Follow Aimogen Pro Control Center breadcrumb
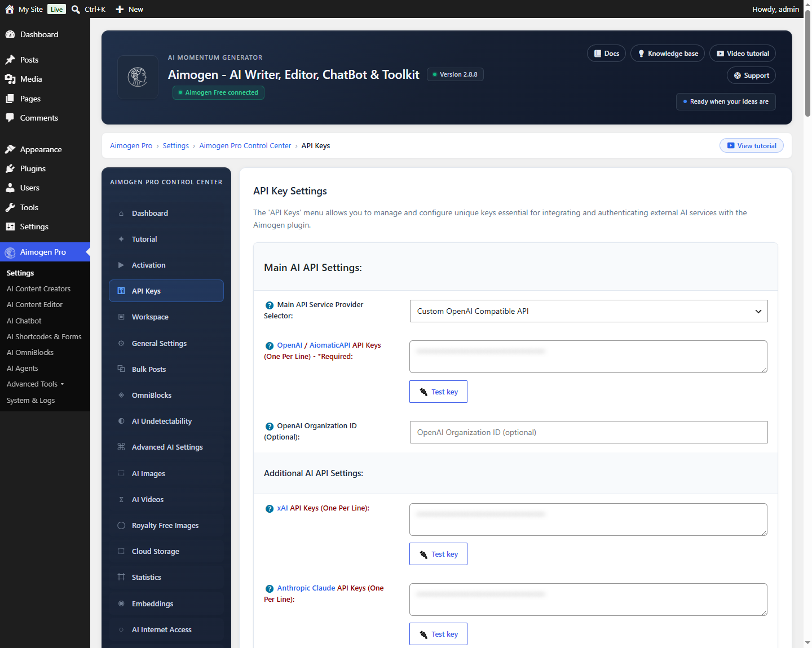 pos(245,145)
